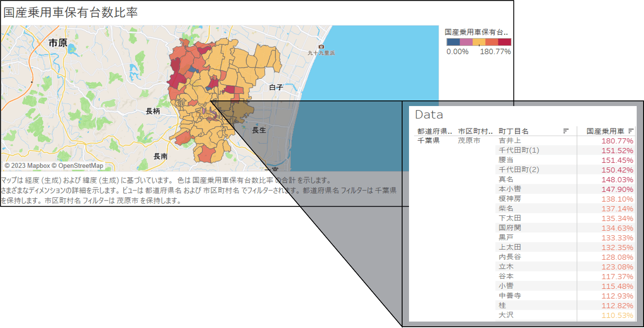The image size is (644, 328).
Task: Click the 110.53% value for 大沢
Action: (x=617, y=316)
